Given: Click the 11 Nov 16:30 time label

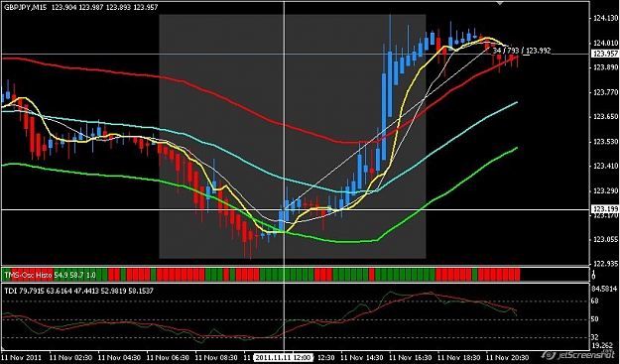Looking at the screenshot, I should click(411, 357).
